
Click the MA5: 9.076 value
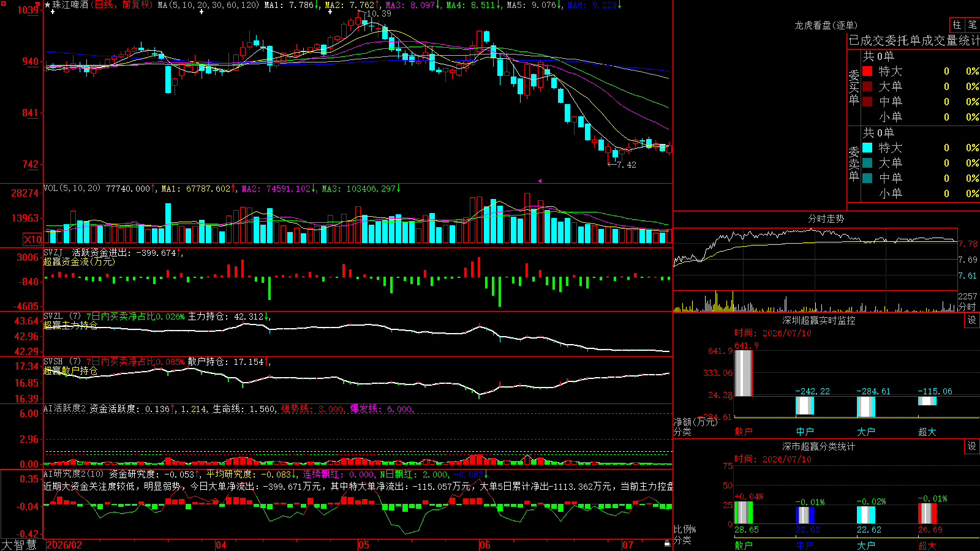click(x=534, y=5)
